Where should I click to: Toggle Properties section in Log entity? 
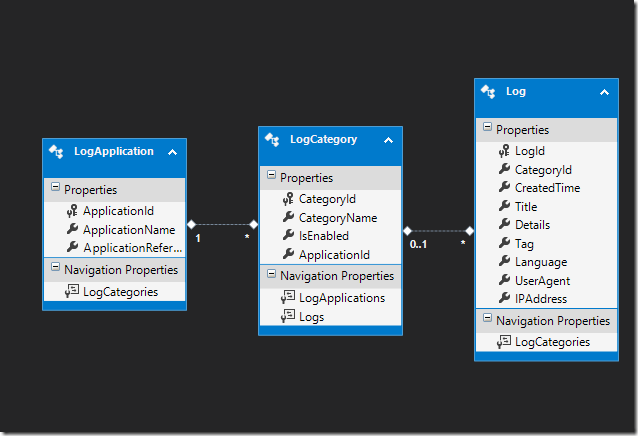[487, 129]
